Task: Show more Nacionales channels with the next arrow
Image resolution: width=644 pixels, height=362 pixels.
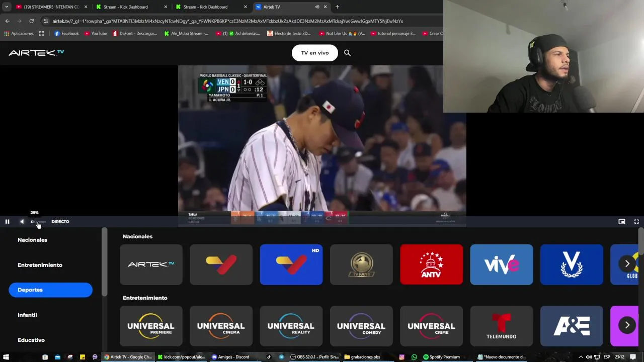Action: pyautogui.click(x=627, y=263)
